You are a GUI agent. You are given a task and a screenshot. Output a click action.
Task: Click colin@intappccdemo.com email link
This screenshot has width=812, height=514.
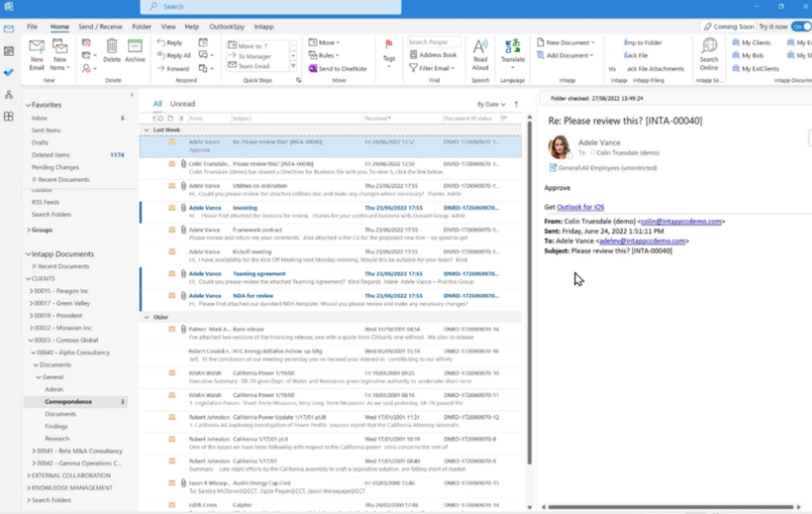coord(681,221)
